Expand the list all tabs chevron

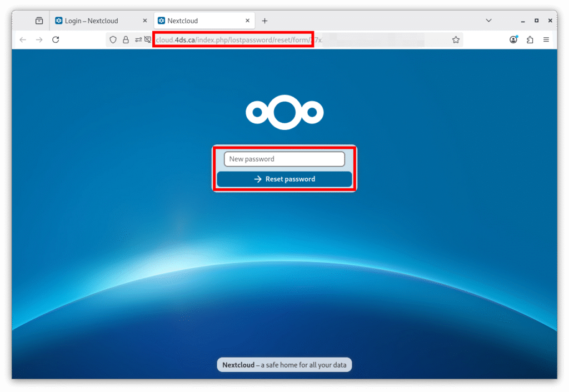click(x=489, y=21)
